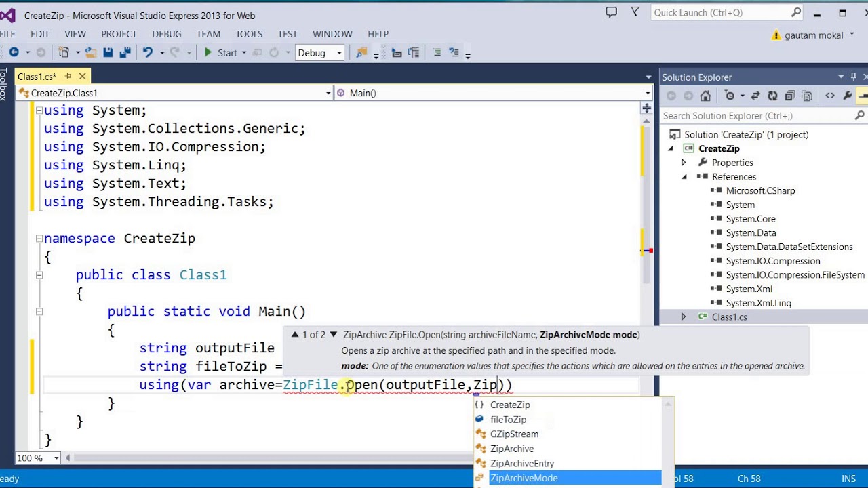This screenshot has width=868, height=488.
Task: Collapse the CreateZip project node
Action: 671,148
